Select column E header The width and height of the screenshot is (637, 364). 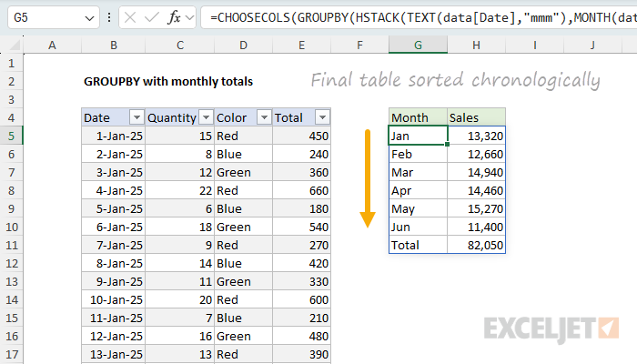(301, 45)
